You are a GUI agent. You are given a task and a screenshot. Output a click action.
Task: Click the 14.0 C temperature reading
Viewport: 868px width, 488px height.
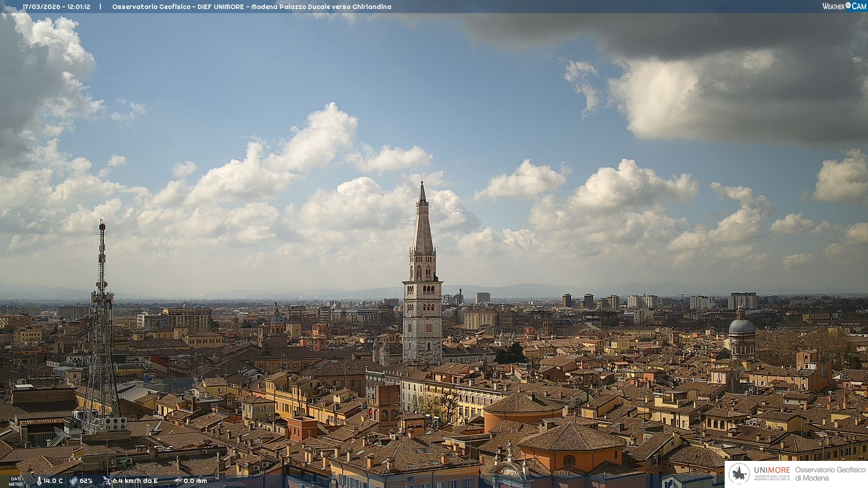coord(53,481)
